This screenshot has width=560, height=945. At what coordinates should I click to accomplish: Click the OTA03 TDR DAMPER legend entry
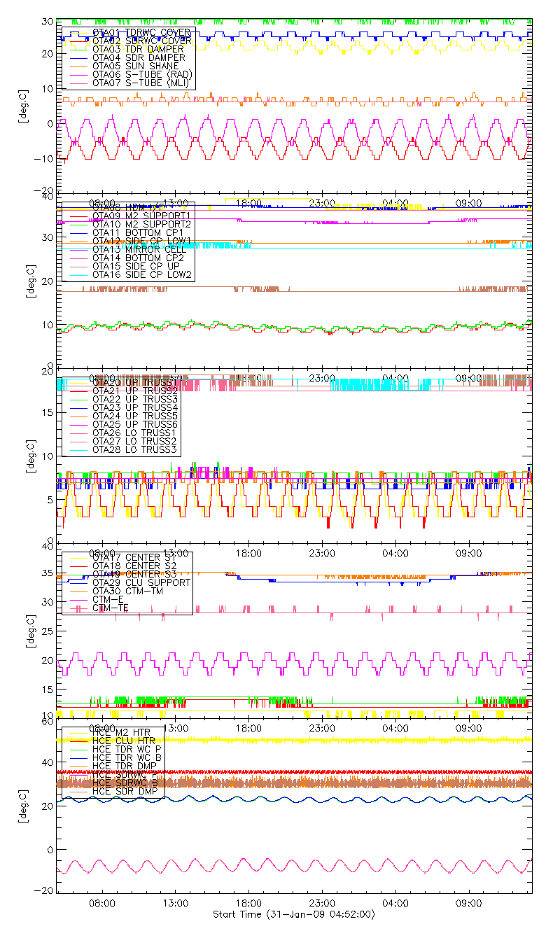click(138, 49)
